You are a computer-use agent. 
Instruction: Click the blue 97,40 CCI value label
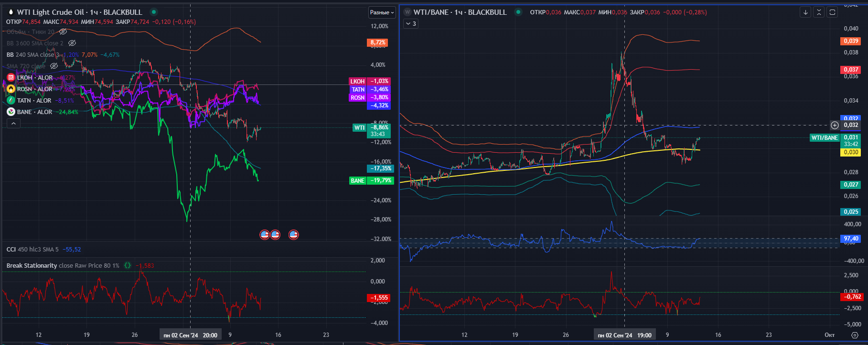pos(851,238)
